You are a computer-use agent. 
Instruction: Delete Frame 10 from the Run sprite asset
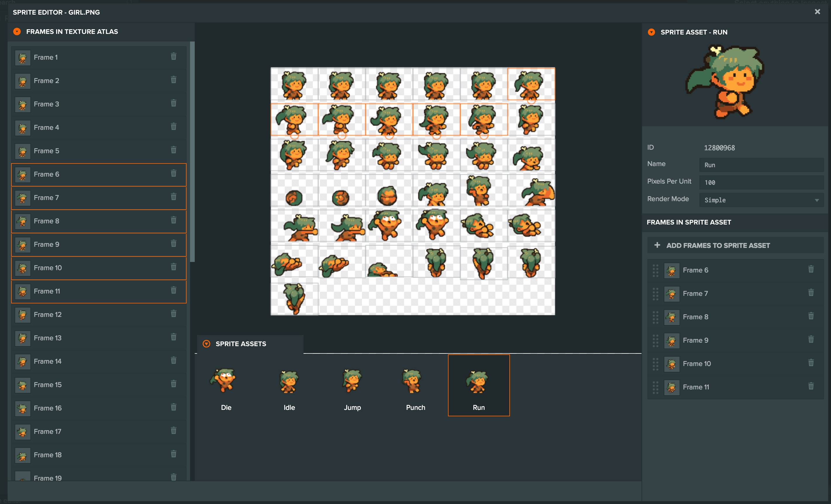(811, 363)
